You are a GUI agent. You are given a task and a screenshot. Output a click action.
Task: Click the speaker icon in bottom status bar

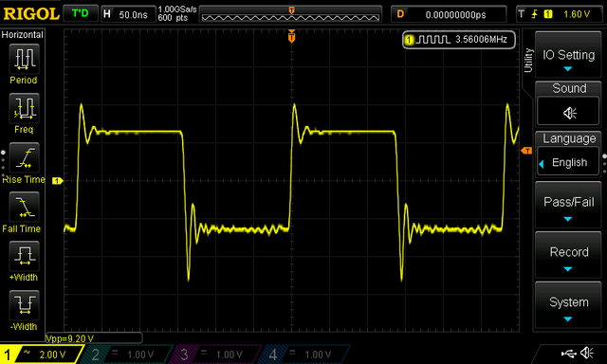coord(587,353)
